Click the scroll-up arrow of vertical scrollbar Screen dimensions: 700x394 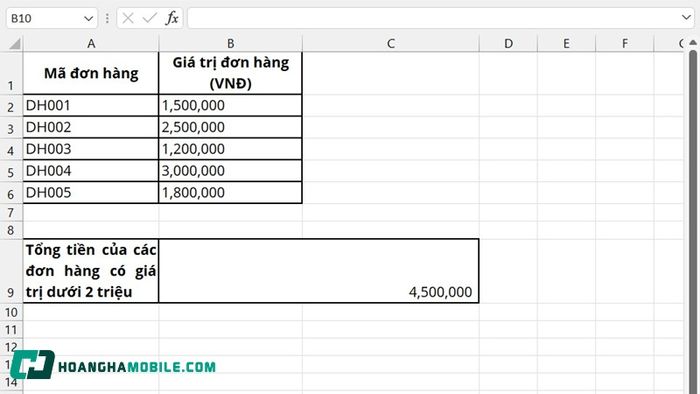click(x=693, y=42)
